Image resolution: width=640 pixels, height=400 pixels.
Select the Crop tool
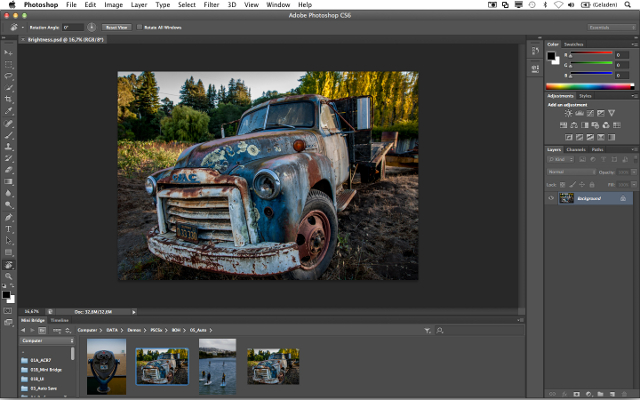[x=9, y=99]
